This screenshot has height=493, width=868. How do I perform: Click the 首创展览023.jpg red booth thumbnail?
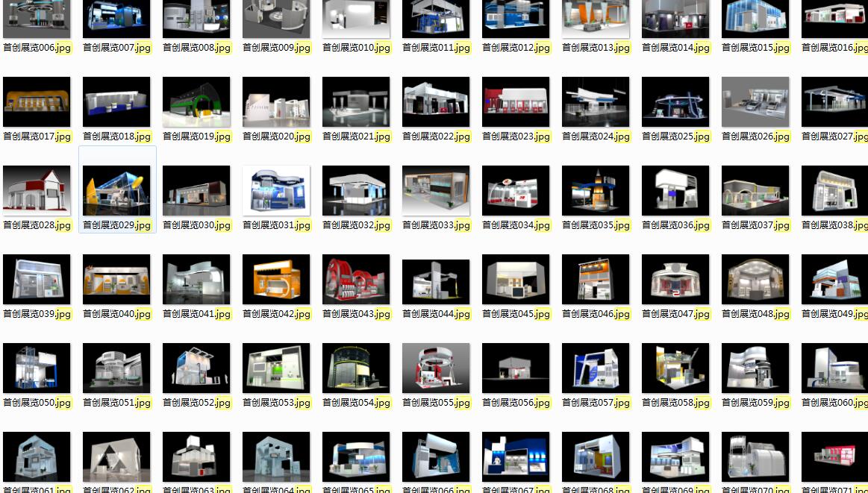click(x=516, y=101)
